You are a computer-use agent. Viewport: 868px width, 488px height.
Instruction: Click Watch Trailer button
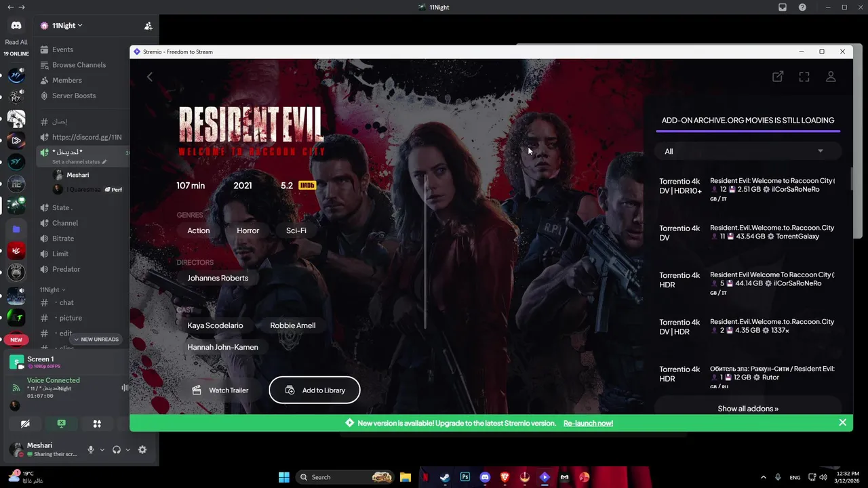pyautogui.click(x=220, y=390)
